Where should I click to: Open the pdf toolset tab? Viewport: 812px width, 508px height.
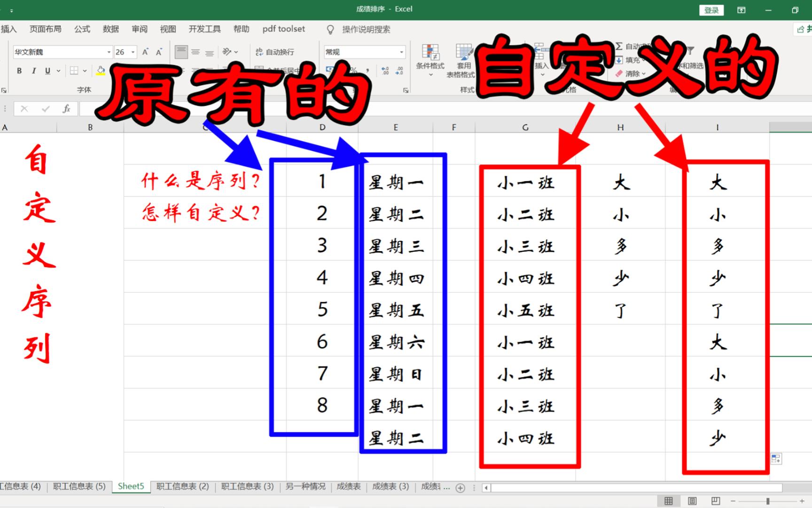pyautogui.click(x=283, y=29)
